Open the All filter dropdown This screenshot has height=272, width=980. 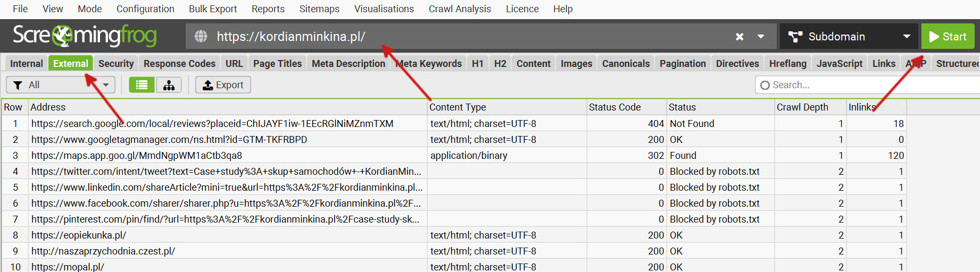click(x=61, y=85)
